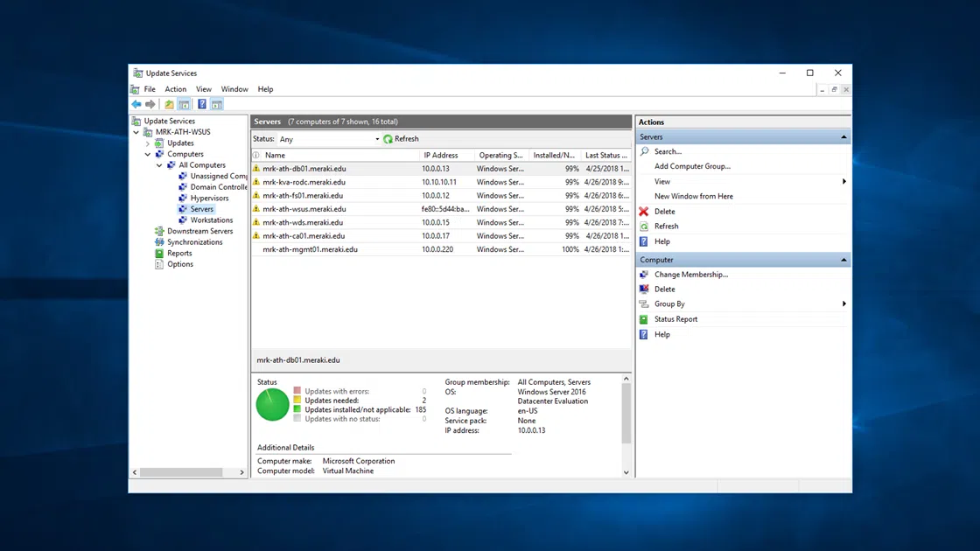Screen dimensions: 980x551
Task: Click the green Refresh icon beside Status filter
Action: (388, 139)
